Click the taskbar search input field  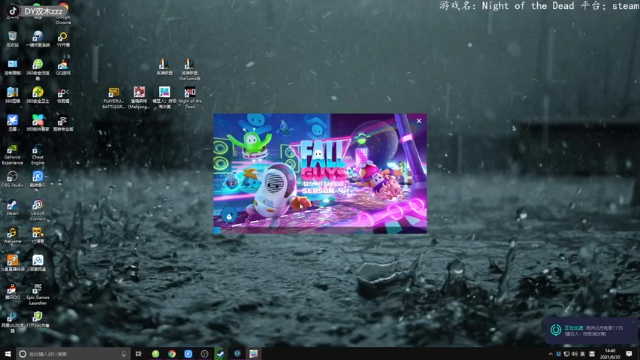point(73,354)
